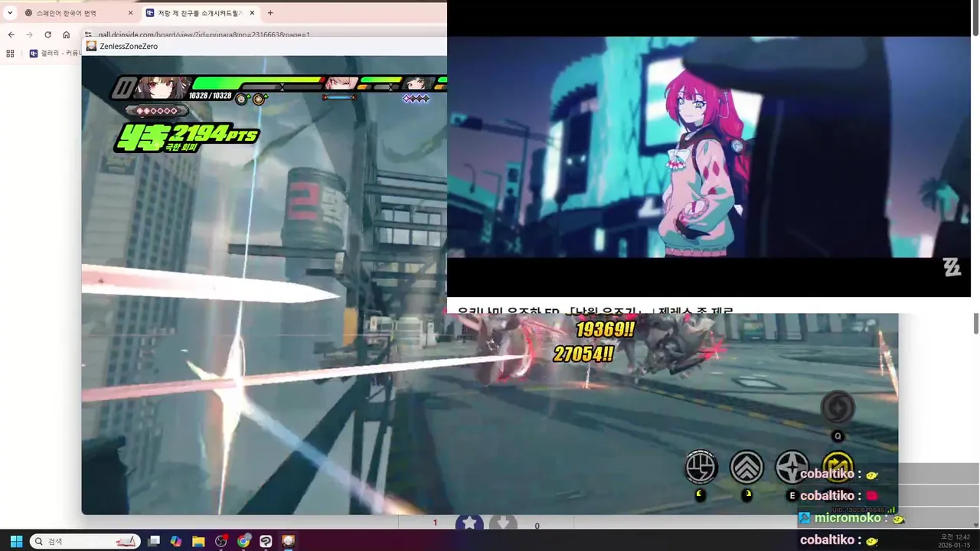The width and height of the screenshot is (980, 551).
Task: Open a new Chrome tab
Action: pyautogui.click(x=270, y=13)
